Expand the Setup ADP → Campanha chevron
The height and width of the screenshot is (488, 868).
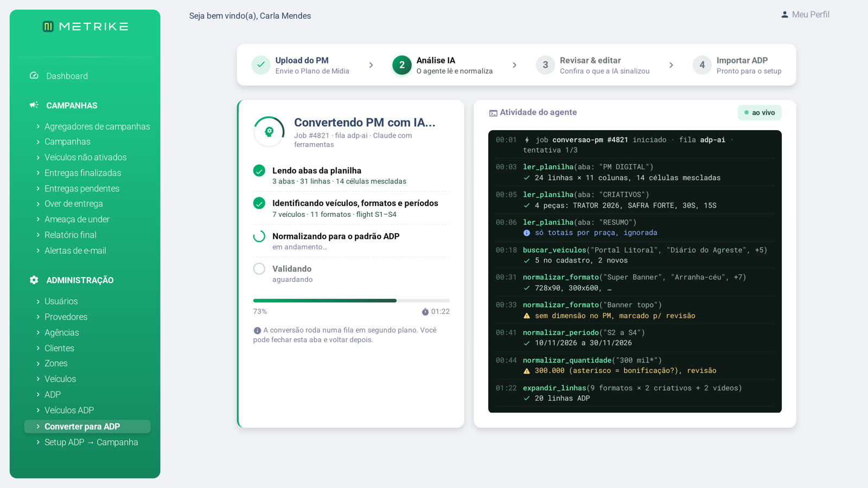point(38,442)
